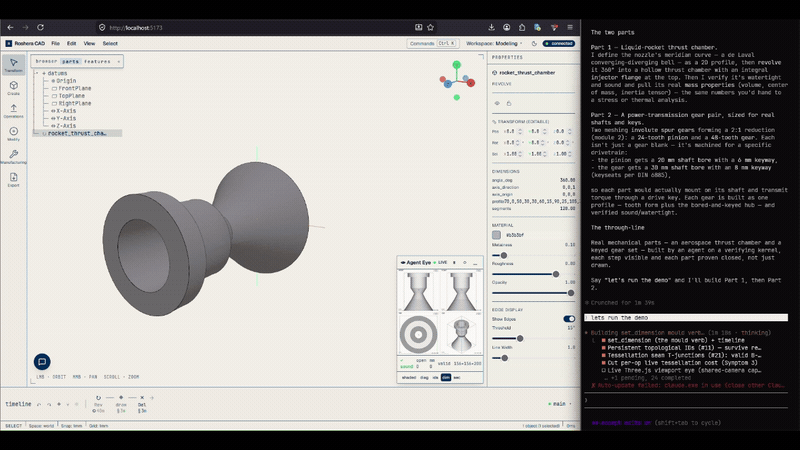Open the Select menu
Image resolution: width=800 pixels, height=450 pixels.
point(110,43)
